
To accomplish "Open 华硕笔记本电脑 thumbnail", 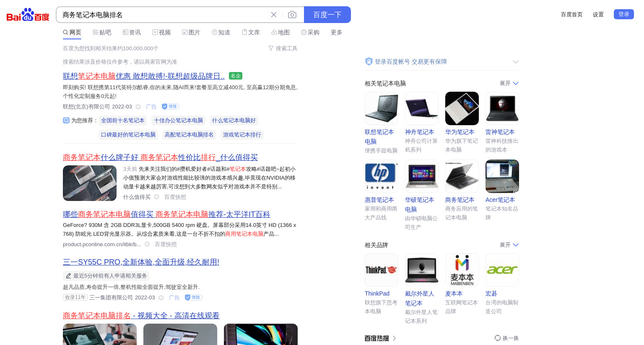I will coord(422,176).
